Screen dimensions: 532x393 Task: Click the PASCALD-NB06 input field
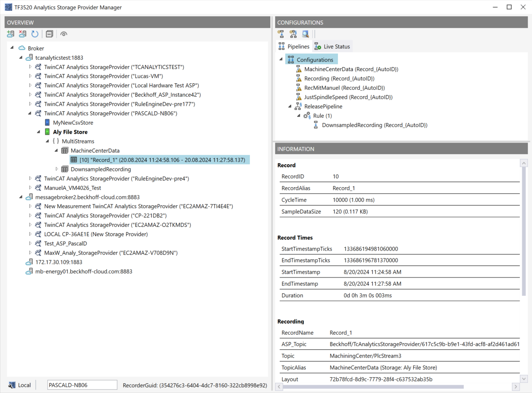(82, 385)
